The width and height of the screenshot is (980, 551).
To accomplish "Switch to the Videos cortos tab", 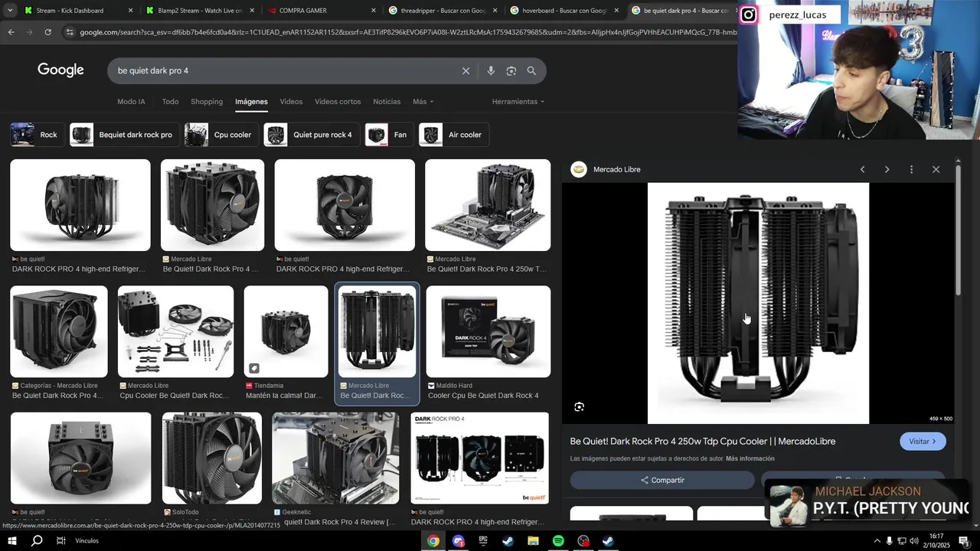I will tap(338, 102).
